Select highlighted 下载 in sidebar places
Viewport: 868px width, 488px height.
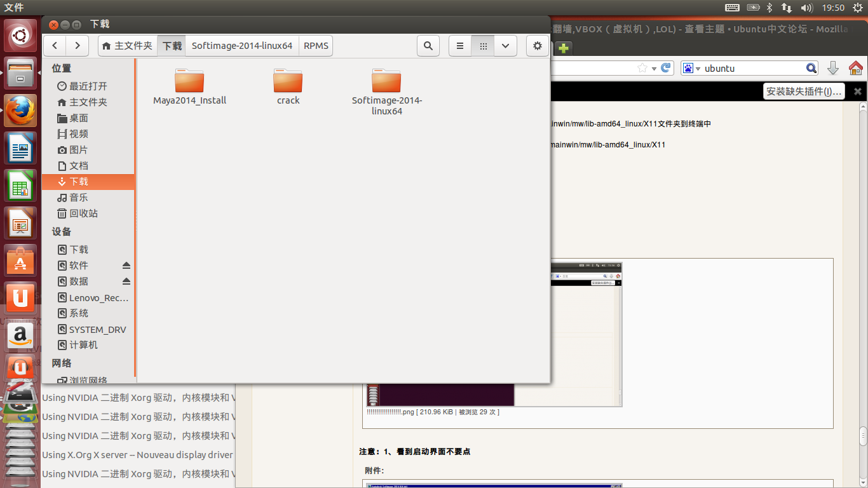coord(88,182)
